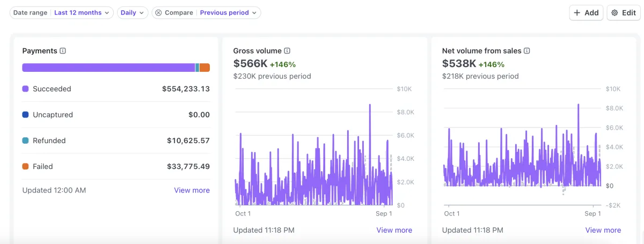Click the info icon beside Gross volume
644x244 pixels.
(x=287, y=51)
